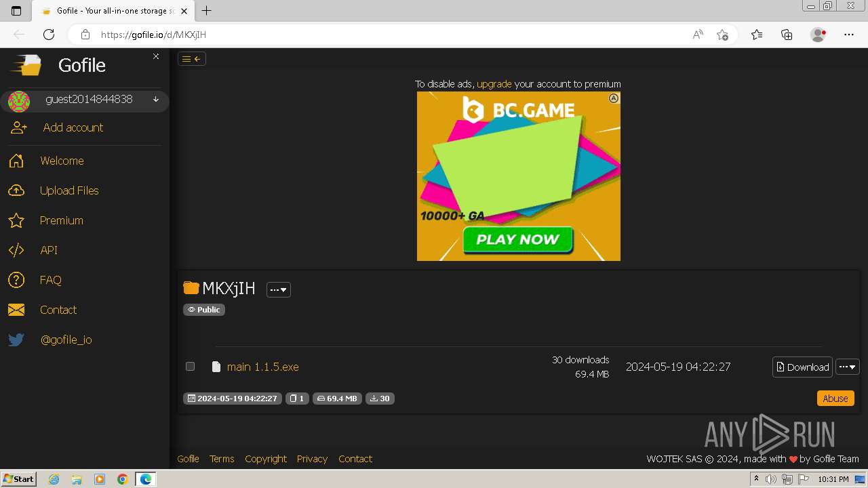Image resolution: width=868 pixels, height=488 pixels.
Task: Click the FAQ question mark icon
Action: click(16, 280)
